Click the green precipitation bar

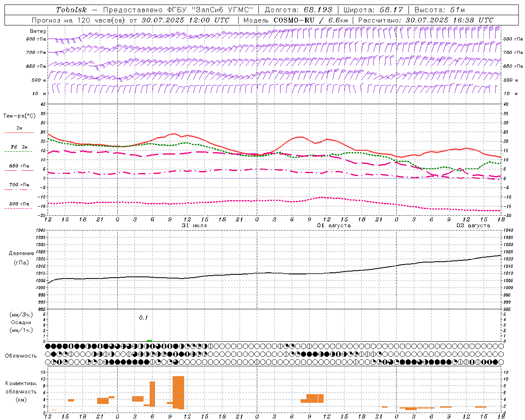(150, 340)
